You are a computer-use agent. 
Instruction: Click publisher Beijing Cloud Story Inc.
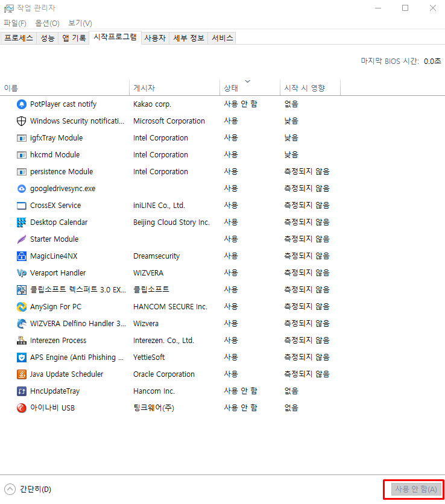(x=172, y=222)
